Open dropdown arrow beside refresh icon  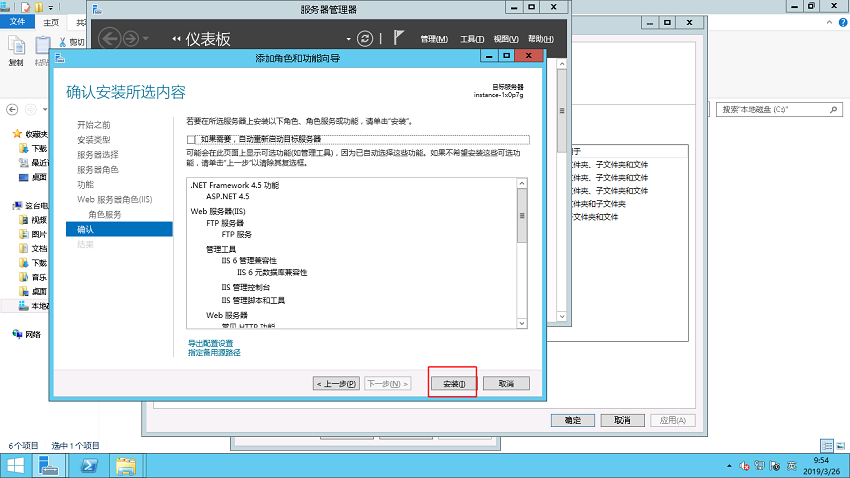pos(348,39)
